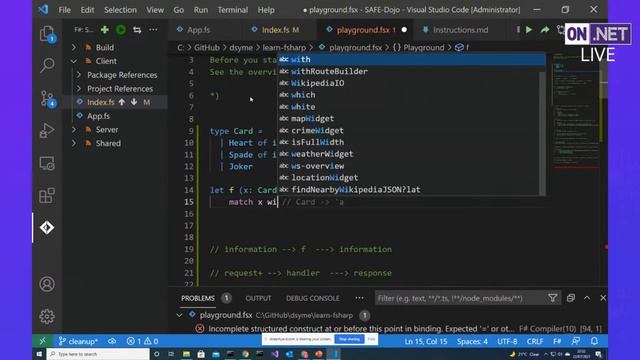Open the Extensions view
Screen dimensions: 640x360
47,196
